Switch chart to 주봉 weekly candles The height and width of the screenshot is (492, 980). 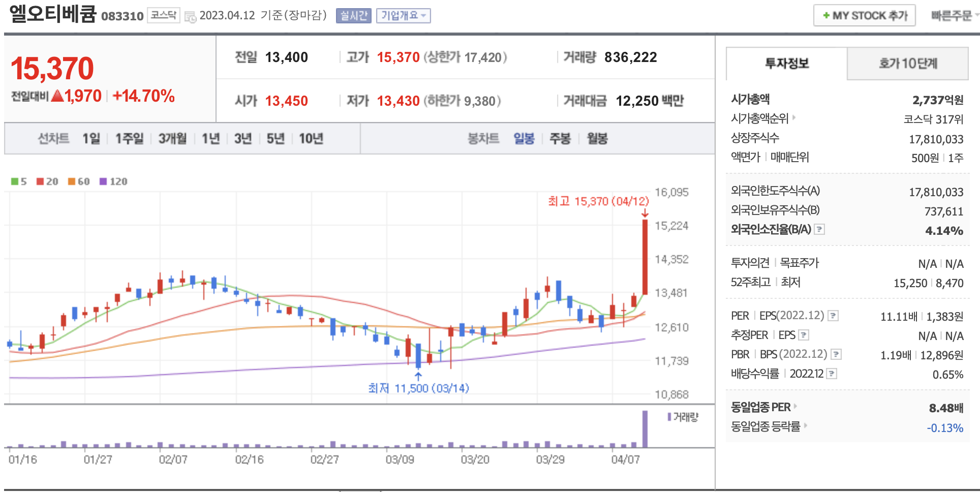560,139
